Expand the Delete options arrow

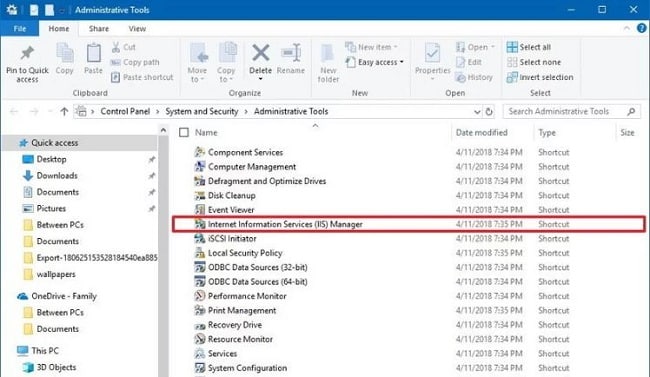pyautogui.click(x=261, y=79)
